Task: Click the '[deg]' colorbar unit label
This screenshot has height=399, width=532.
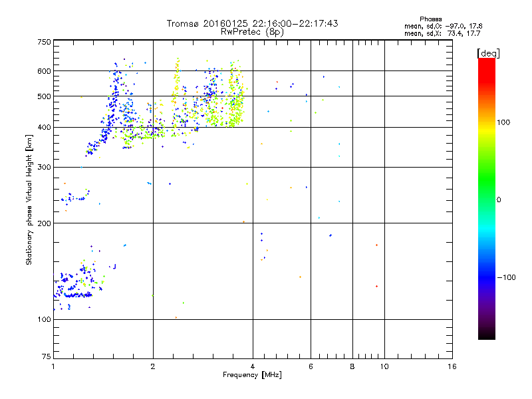Action: (488, 53)
